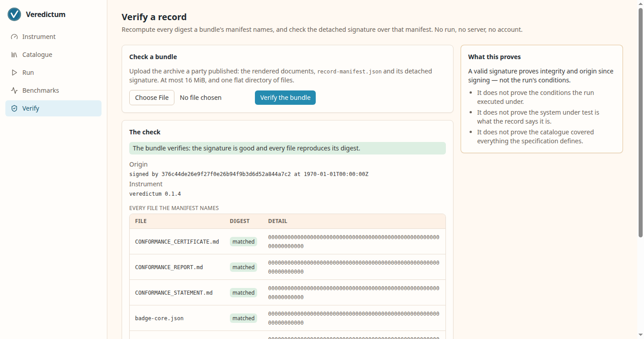The width and height of the screenshot is (644, 339).
Task: Navigate to Benchmarks
Action: tap(53, 90)
